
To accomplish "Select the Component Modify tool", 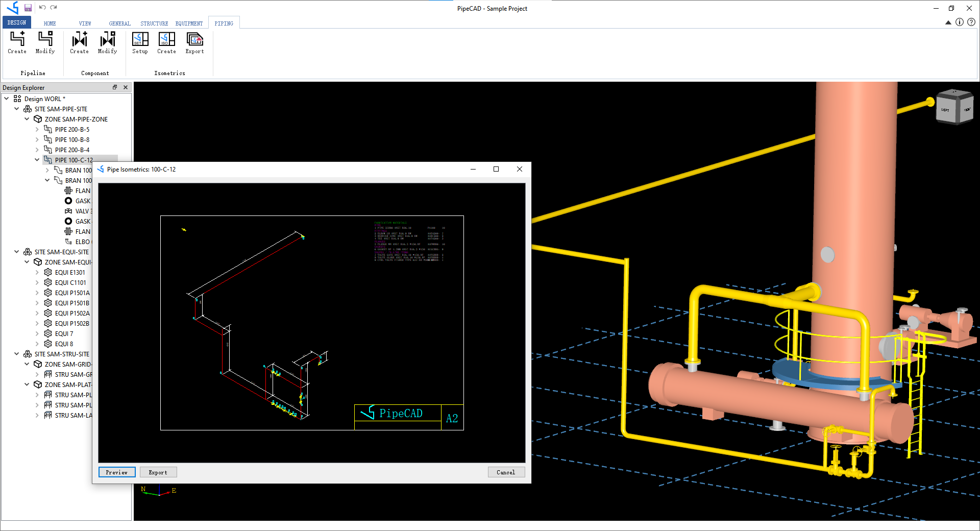I will tap(107, 40).
